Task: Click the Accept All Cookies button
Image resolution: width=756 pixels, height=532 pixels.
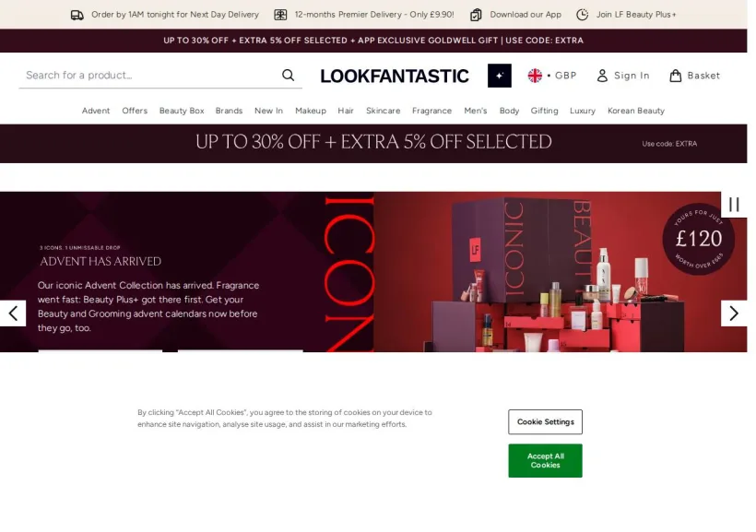Action: pos(545,461)
